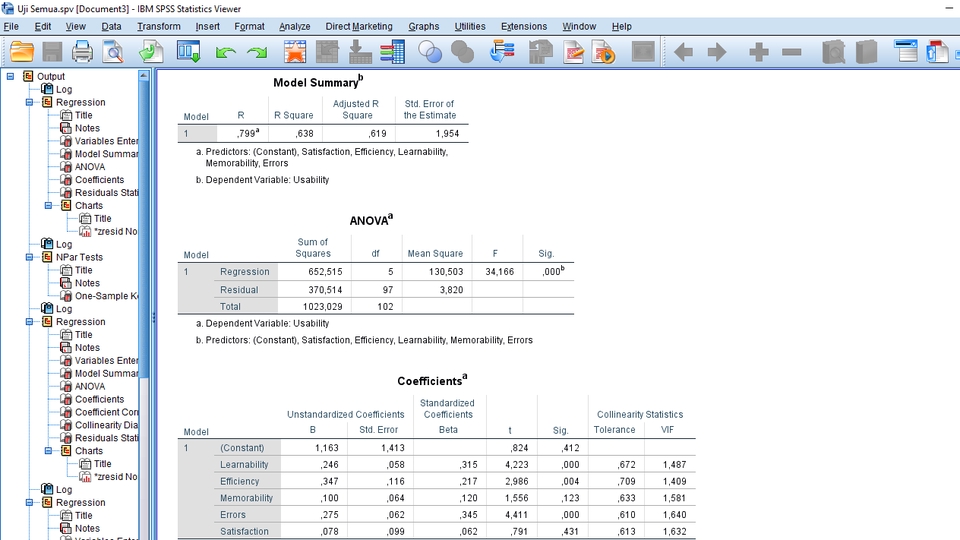The image size is (960, 540).
Task: Open the Graphs menu
Action: (x=424, y=26)
